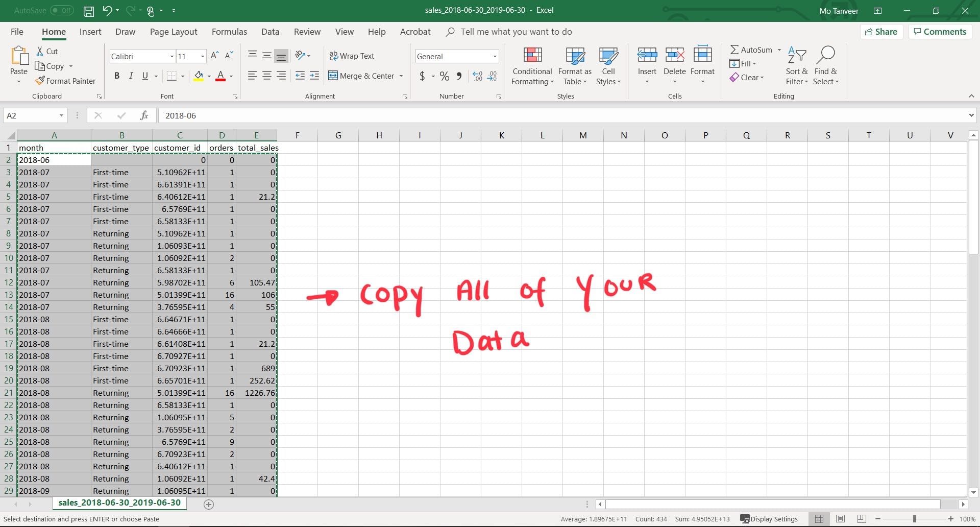Expand the Name Box dropdown arrow

61,115
